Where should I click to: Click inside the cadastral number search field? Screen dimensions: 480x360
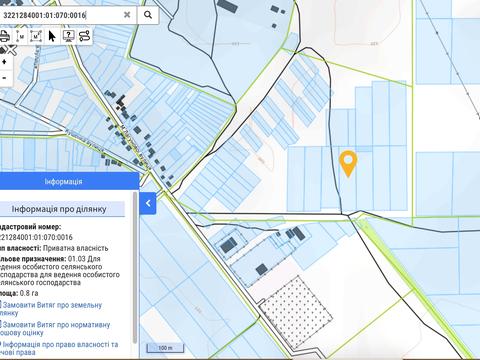point(62,15)
